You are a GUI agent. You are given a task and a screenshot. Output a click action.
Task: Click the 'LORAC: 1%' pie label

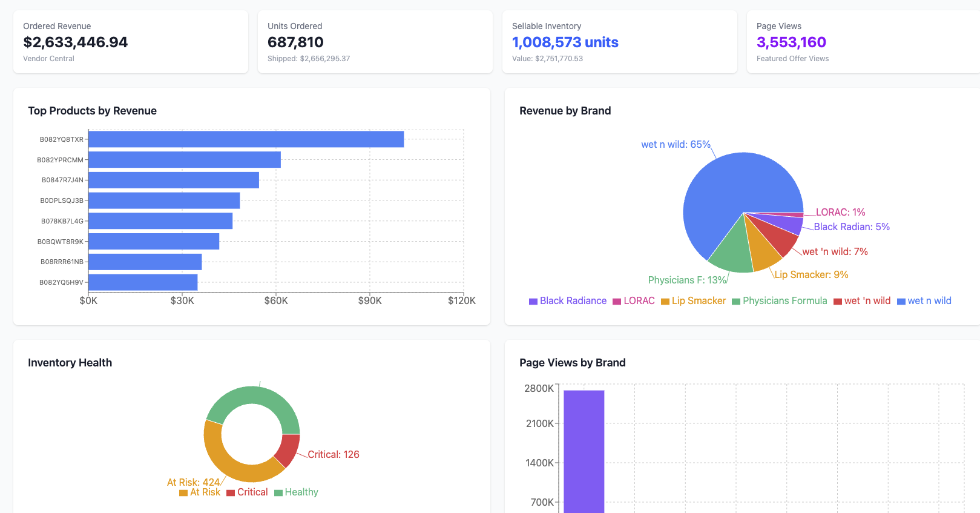tap(840, 213)
